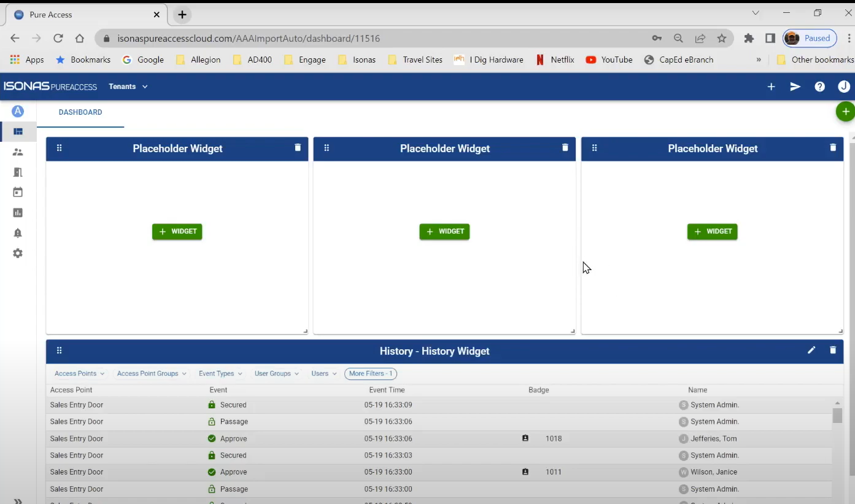Select the DASHBOARD tab

click(80, 112)
